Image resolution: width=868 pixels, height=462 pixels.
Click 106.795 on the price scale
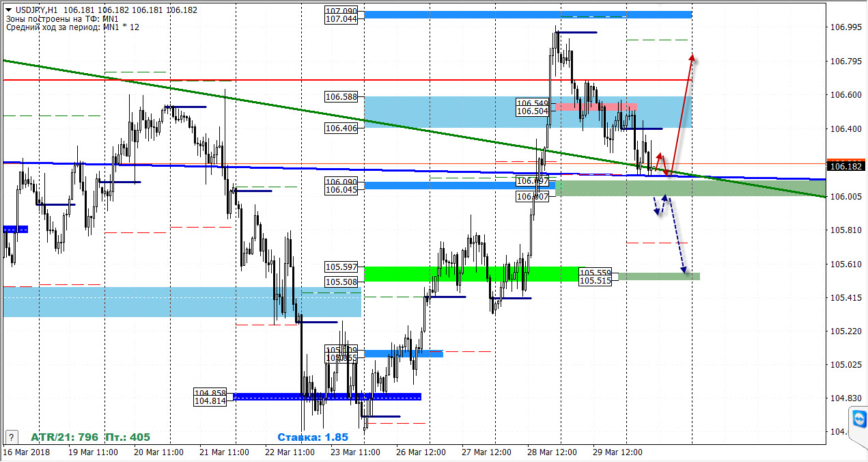coord(845,62)
